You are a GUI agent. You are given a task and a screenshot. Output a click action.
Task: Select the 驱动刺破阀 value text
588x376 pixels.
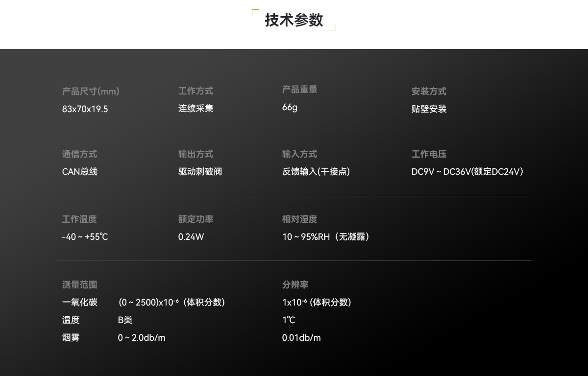coord(200,172)
